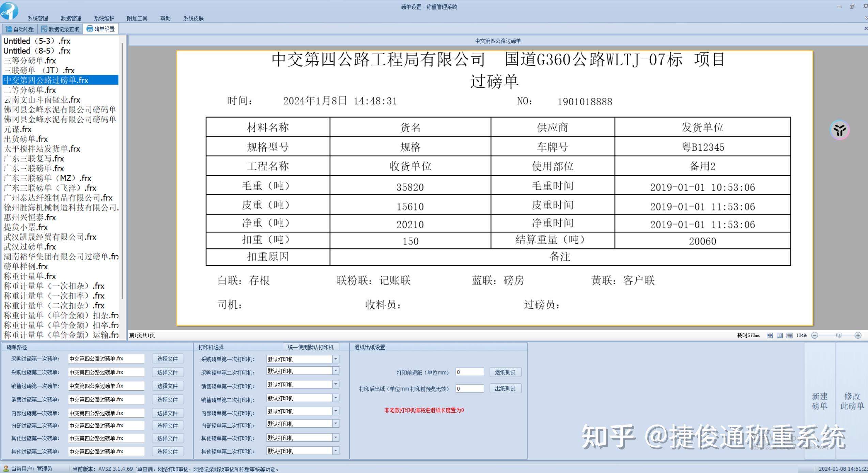
Task: Select 提货小票.frx template
Action: click(61, 227)
